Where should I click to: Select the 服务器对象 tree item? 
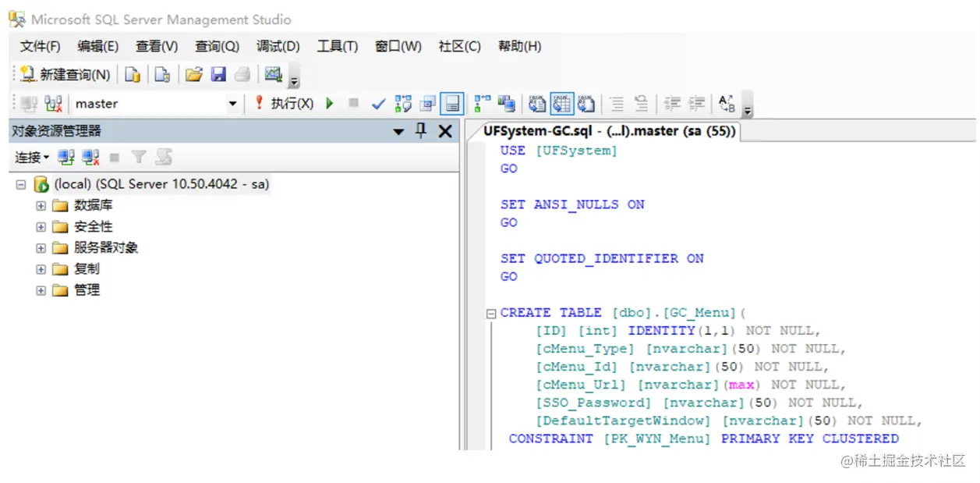coord(106,248)
